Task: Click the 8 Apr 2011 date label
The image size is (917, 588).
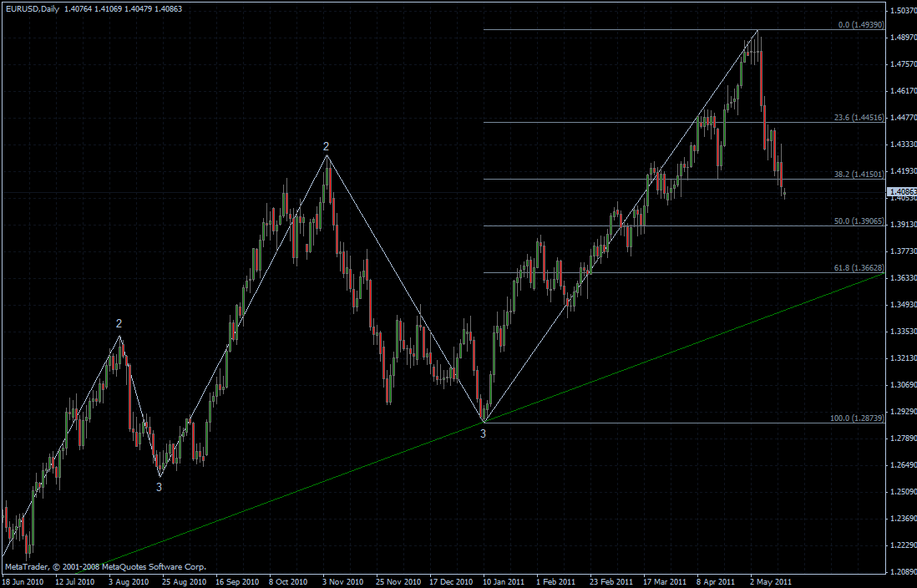Action: tap(716, 581)
